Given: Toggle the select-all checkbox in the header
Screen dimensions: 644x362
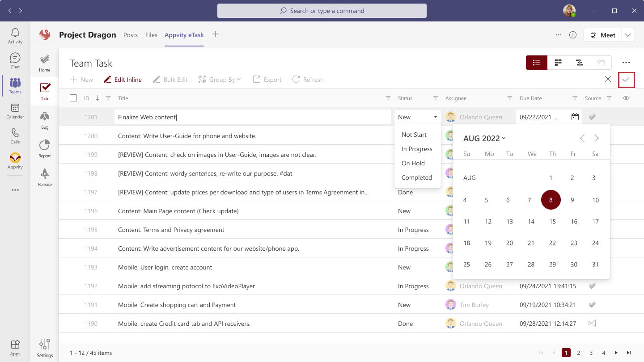Looking at the screenshot, I should pos(73,97).
